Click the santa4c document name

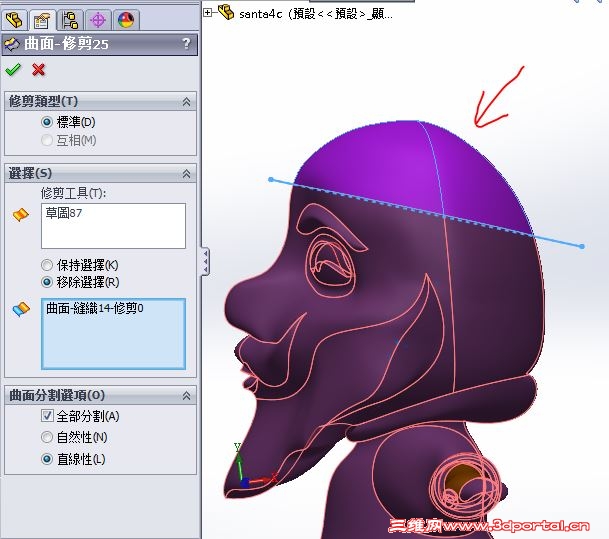click(316, 14)
